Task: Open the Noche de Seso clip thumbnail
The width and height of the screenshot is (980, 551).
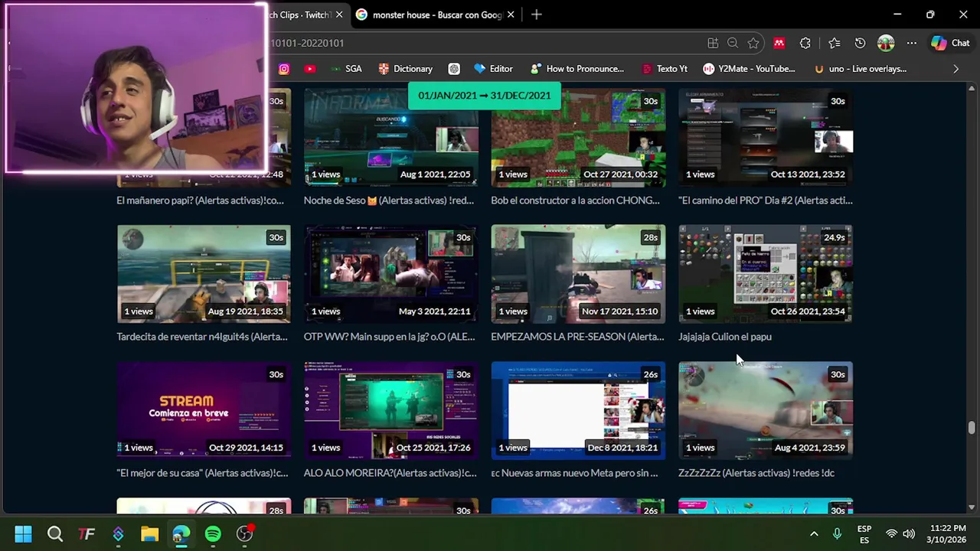Action: [x=391, y=138]
